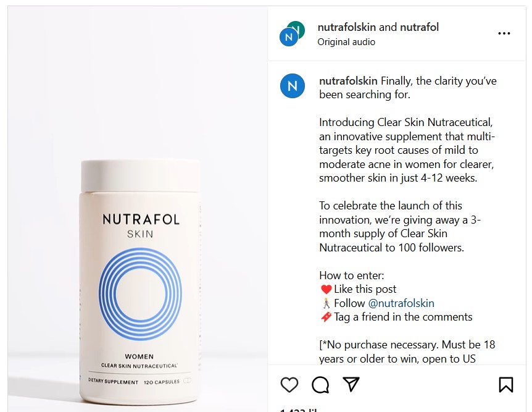Viewport: 532px width, 412px height.
Task: Open the three-dot more options menu
Action: [504, 33]
